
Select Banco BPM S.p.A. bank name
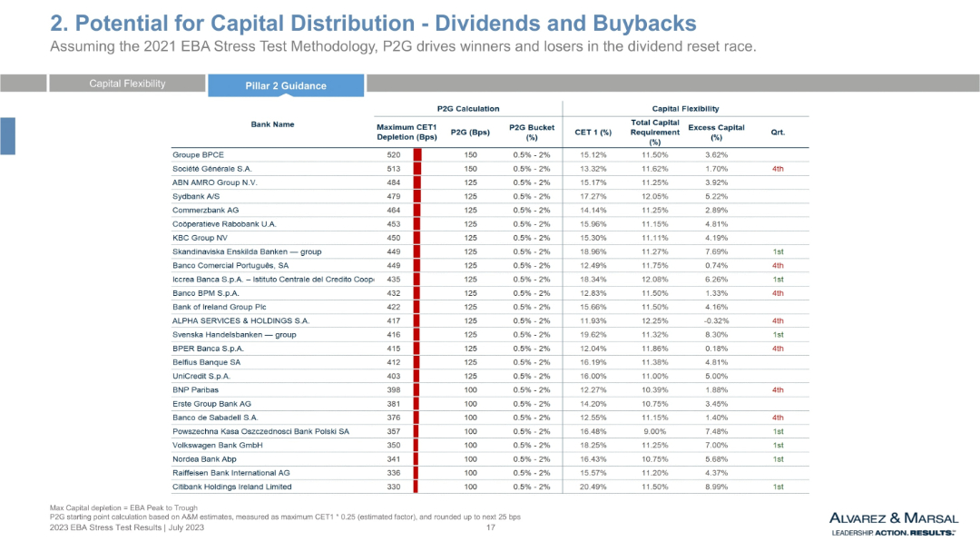tap(206, 293)
